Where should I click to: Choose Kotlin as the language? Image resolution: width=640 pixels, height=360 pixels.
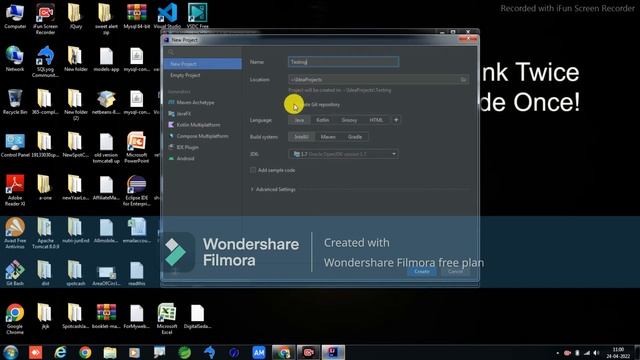322,120
